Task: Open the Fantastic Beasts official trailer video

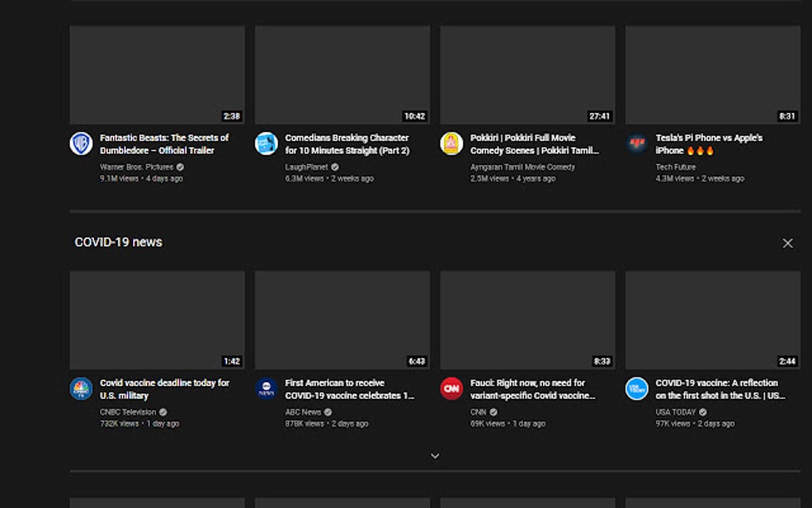Action: point(163,143)
